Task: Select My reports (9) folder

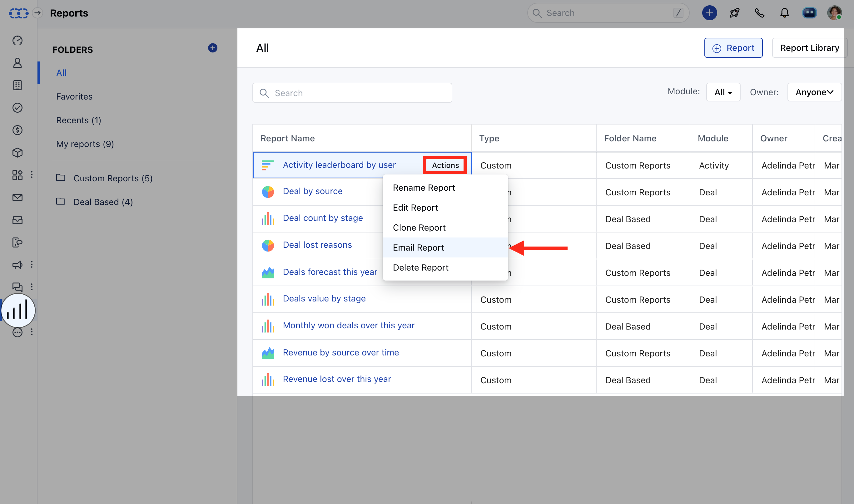Action: pyautogui.click(x=85, y=144)
